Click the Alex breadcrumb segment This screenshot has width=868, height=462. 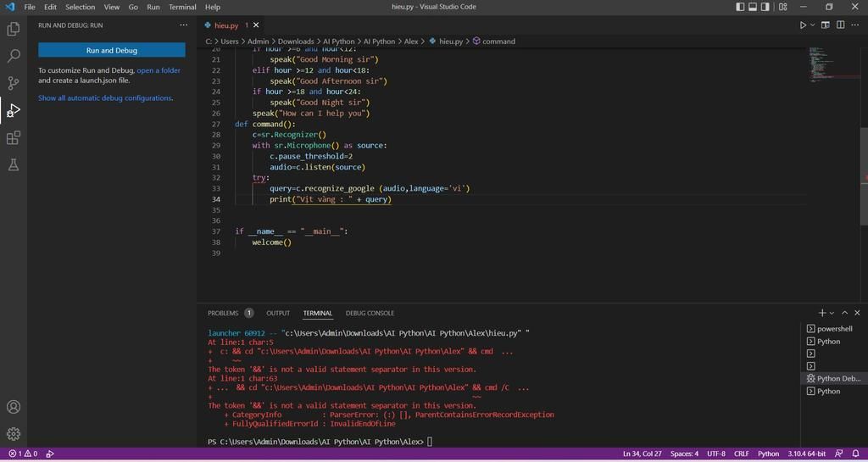[411, 42]
